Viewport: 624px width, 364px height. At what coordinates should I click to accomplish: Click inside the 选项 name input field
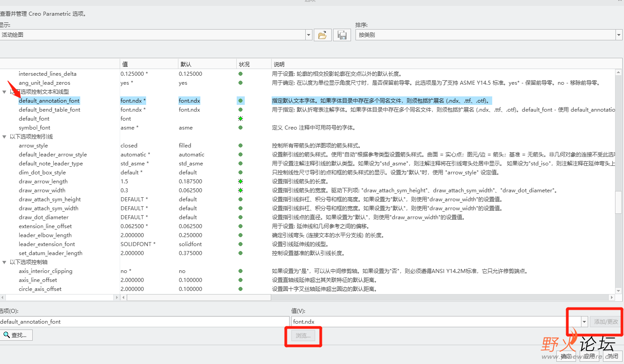point(144,321)
